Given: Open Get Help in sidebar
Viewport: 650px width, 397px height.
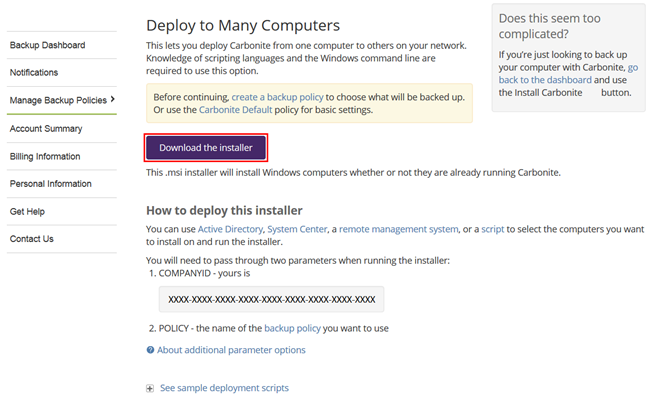Looking at the screenshot, I should tap(27, 212).
